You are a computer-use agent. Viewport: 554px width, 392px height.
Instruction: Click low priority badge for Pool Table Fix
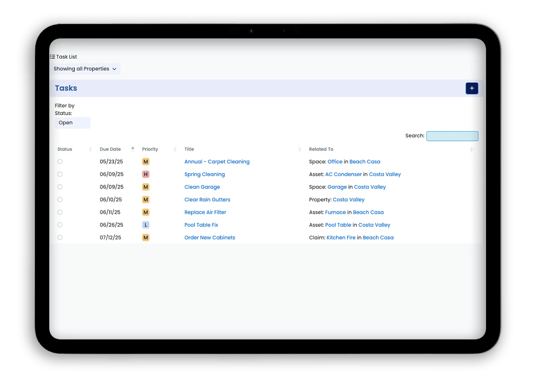pyautogui.click(x=146, y=225)
